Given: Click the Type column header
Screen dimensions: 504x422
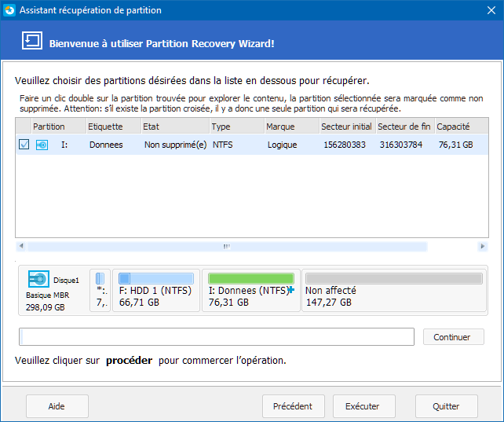Looking at the screenshot, I should click(237, 127).
